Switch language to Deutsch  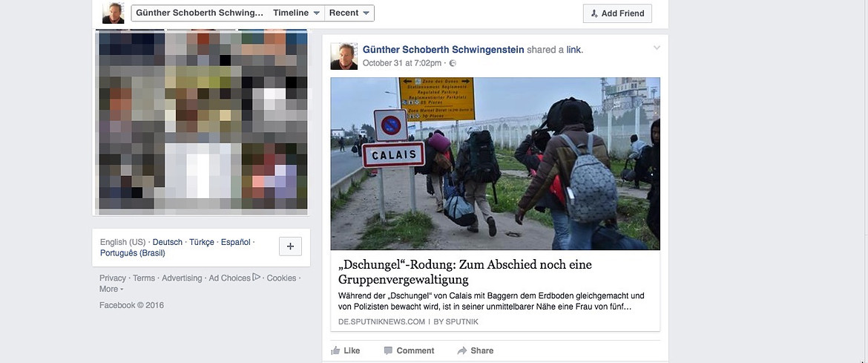point(167,242)
